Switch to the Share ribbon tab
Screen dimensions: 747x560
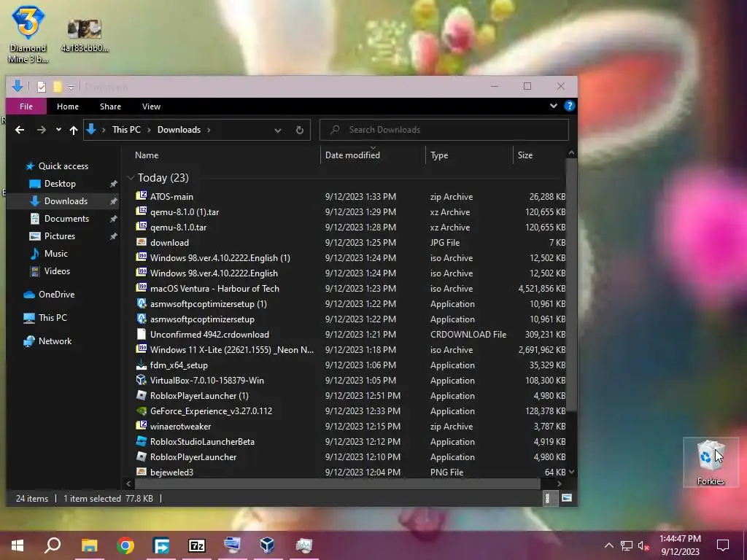pos(111,106)
